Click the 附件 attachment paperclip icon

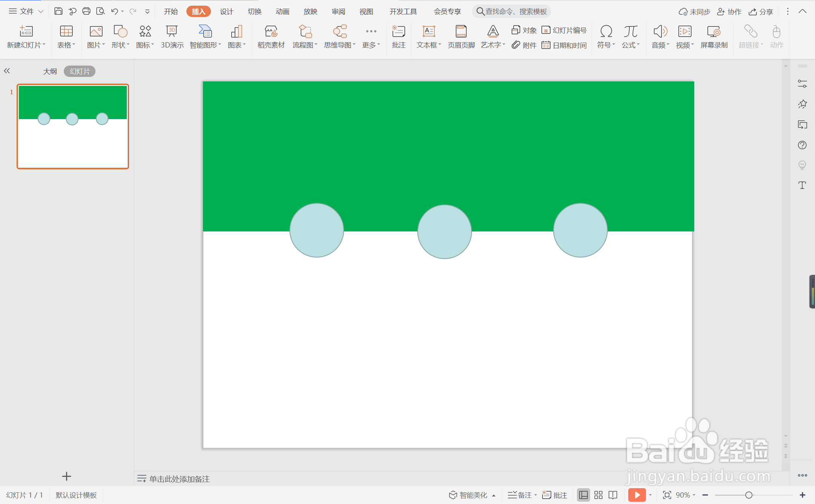[516, 45]
